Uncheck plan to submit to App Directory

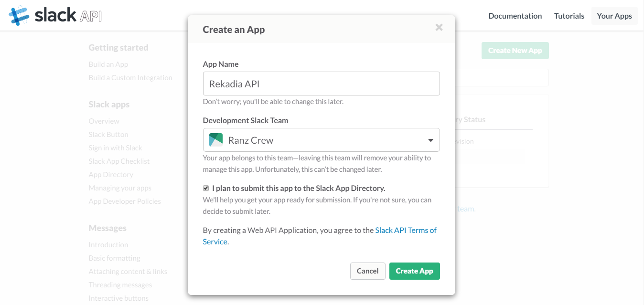(x=206, y=188)
